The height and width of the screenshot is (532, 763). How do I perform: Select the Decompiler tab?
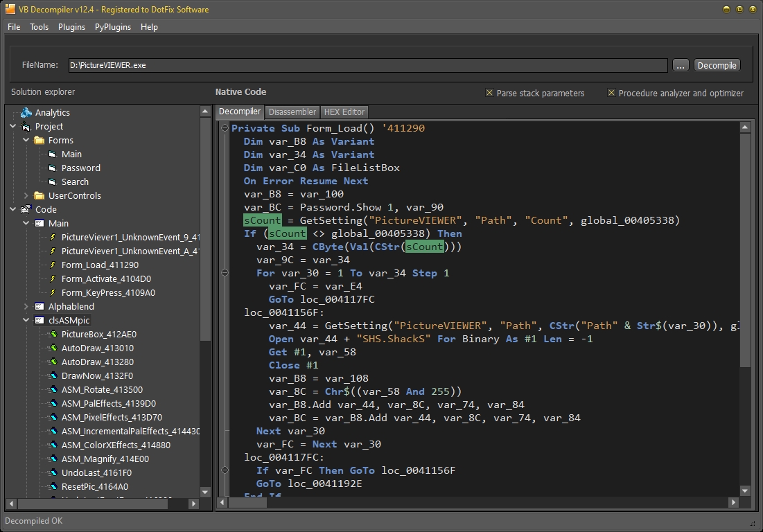click(x=240, y=112)
